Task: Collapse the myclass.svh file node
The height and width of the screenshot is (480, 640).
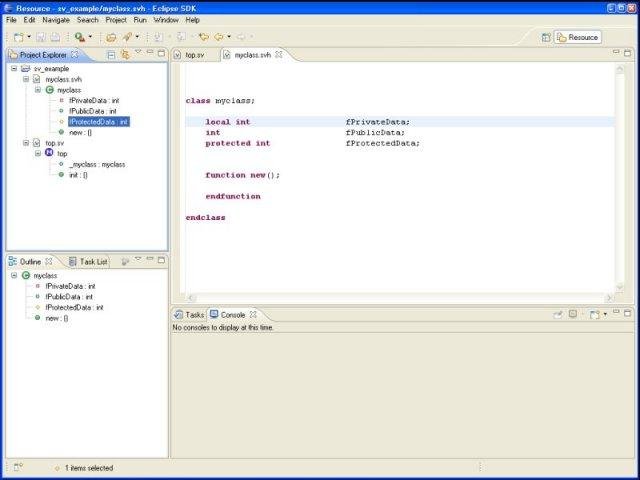Action: [26, 79]
